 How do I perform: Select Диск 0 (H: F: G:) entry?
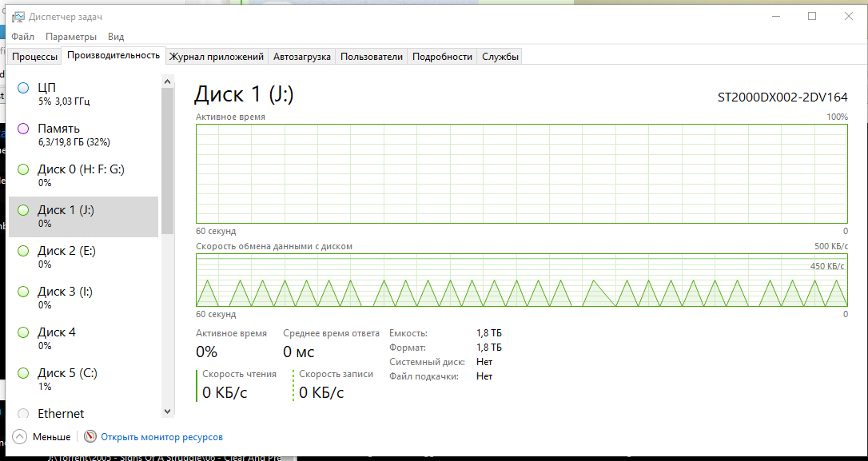point(84,176)
